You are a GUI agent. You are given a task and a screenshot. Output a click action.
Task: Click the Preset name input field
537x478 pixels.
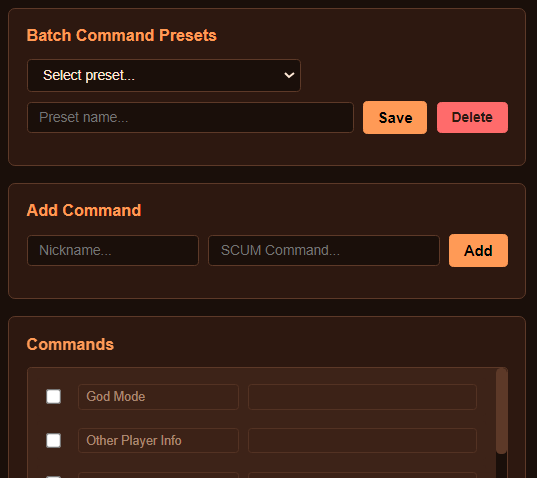pyautogui.click(x=190, y=117)
